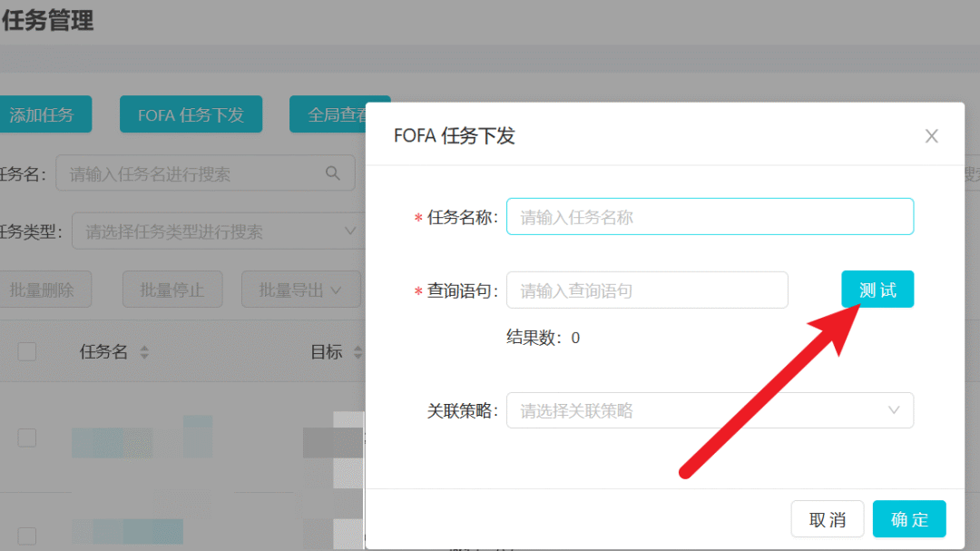The height and width of the screenshot is (551, 980).
Task: Sort by the 目标 column arrows
Action: pyautogui.click(x=358, y=352)
